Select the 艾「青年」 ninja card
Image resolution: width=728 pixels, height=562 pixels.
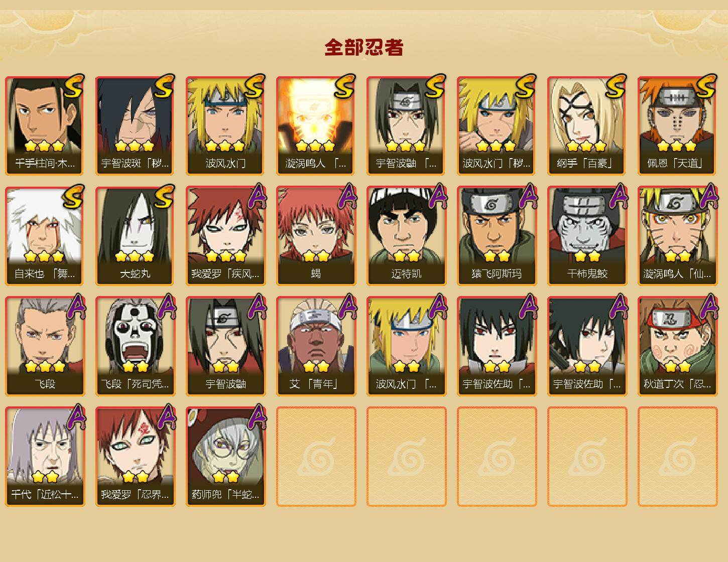pyautogui.click(x=316, y=346)
